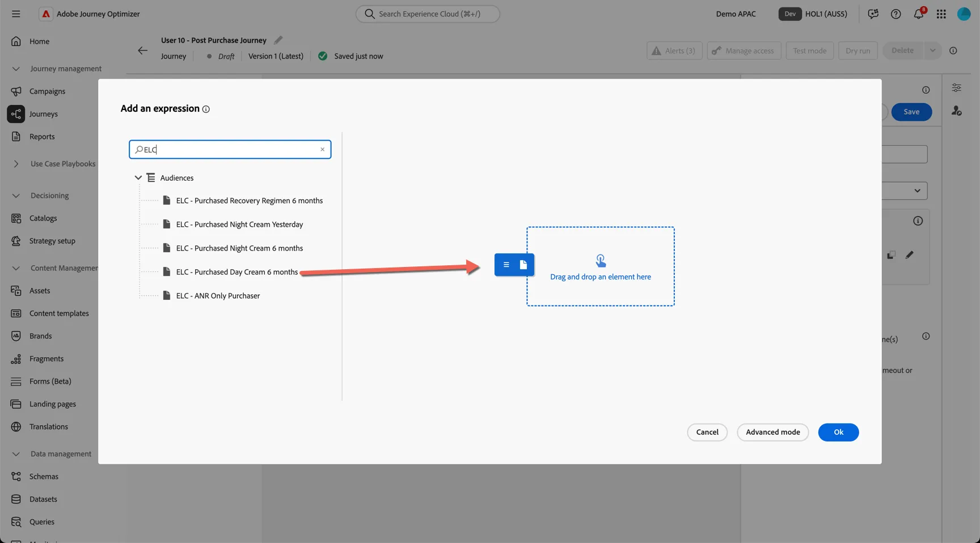Confirm with the Ok button
The height and width of the screenshot is (543, 980).
[x=838, y=432]
